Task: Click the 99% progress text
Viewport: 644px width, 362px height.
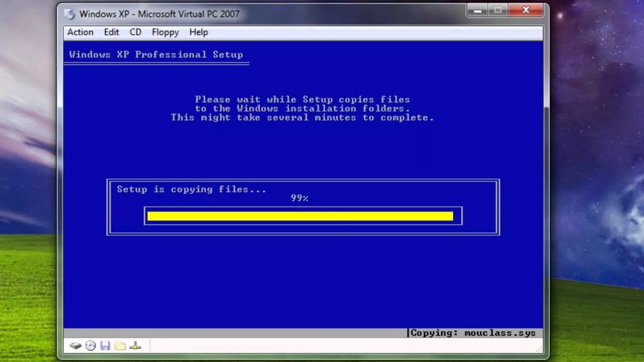Action: [x=299, y=198]
